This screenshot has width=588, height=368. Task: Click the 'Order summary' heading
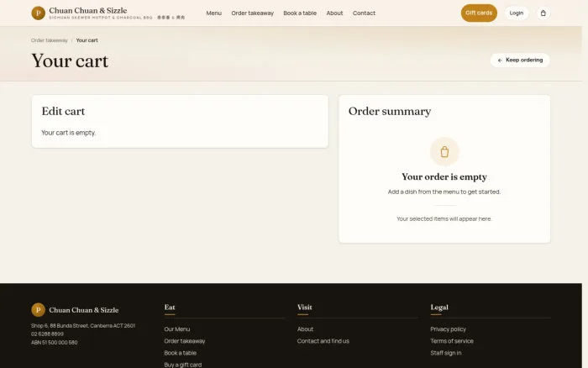(390, 112)
